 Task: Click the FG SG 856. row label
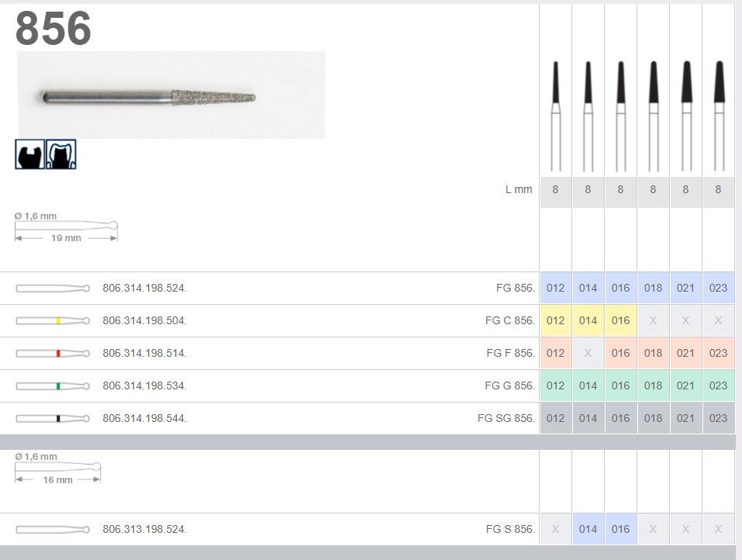[x=506, y=419]
